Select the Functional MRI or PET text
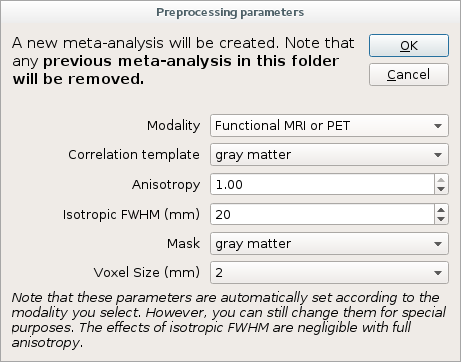This screenshot has height=362, width=461. coord(282,126)
